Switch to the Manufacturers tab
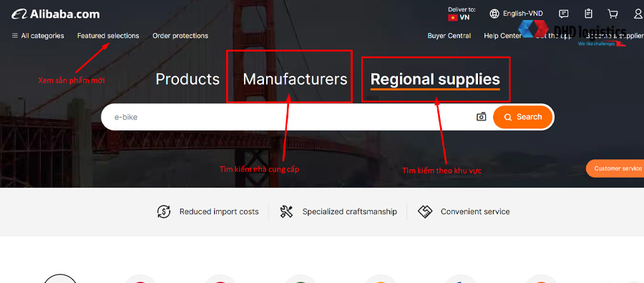The width and height of the screenshot is (644, 283). coord(295,79)
